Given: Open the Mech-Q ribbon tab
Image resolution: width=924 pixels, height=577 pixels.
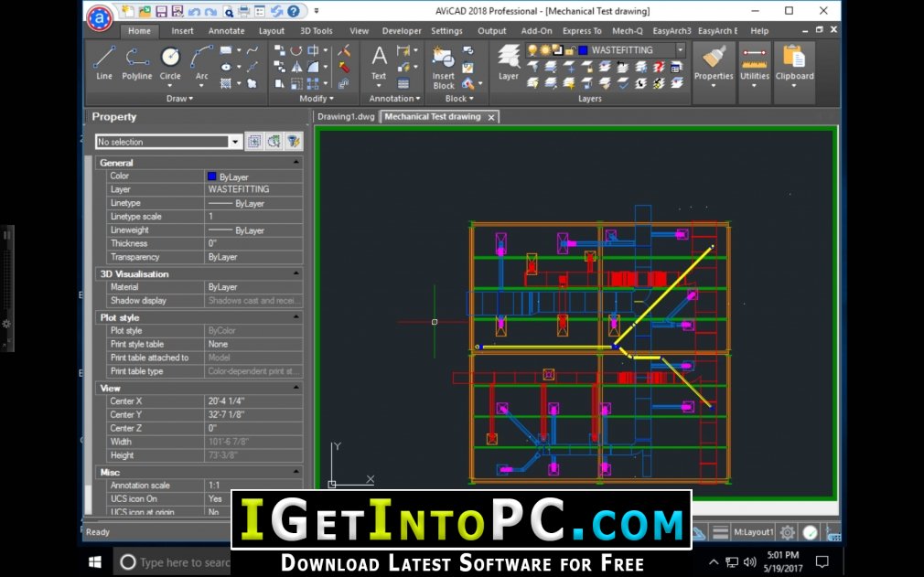Looking at the screenshot, I should tap(627, 30).
